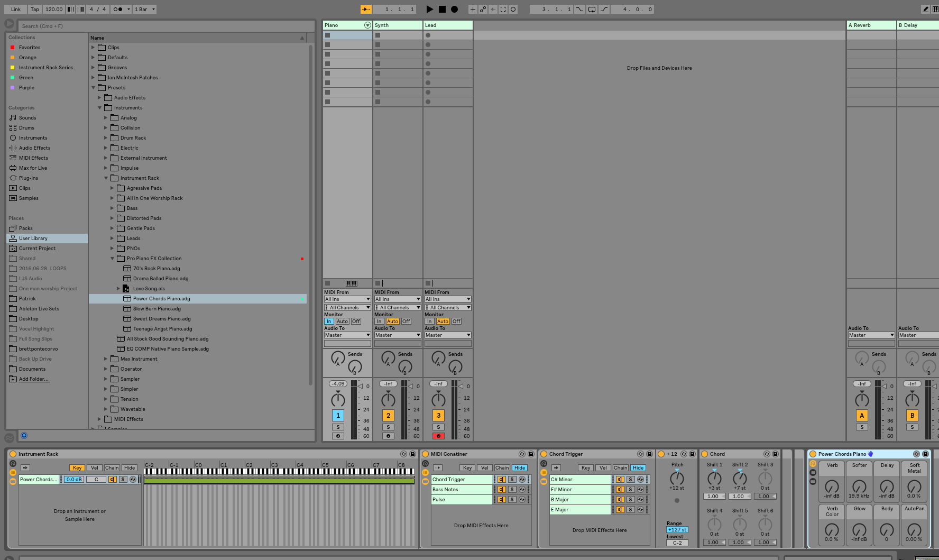Image resolution: width=939 pixels, height=560 pixels.
Task: Click the Arrangement Record button
Action: (454, 9)
